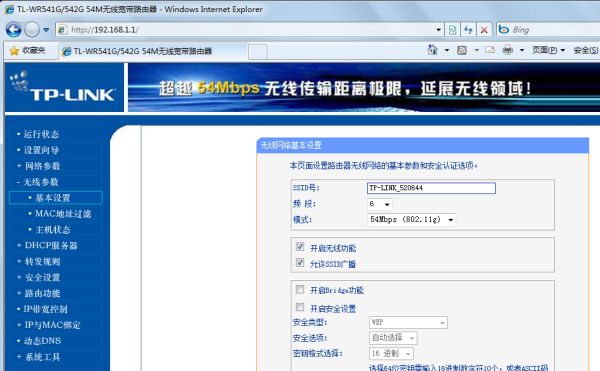This screenshot has width=600, height=371.
Task: Open the Favorites star button
Action: tap(27, 50)
